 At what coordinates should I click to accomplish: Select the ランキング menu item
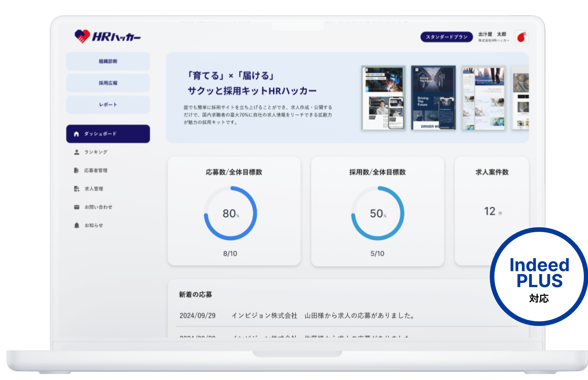(96, 152)
